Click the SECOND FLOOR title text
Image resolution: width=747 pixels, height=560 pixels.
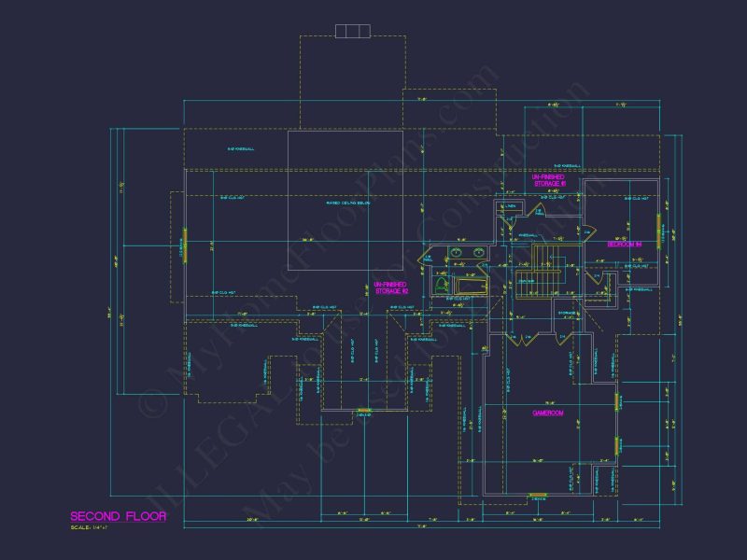pos(119,516)
